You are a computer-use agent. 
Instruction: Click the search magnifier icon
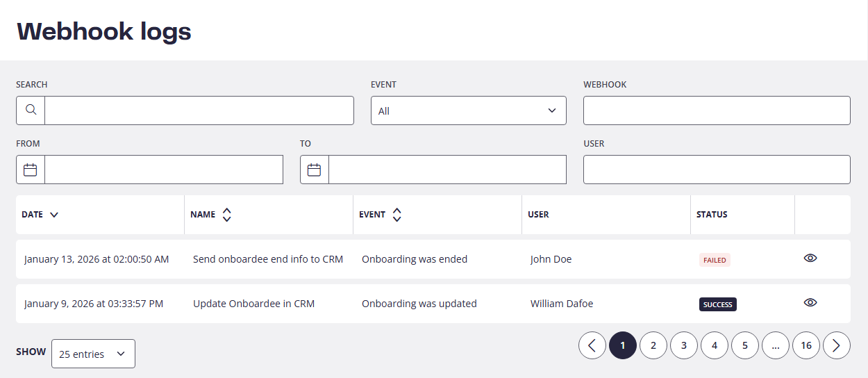31,110
